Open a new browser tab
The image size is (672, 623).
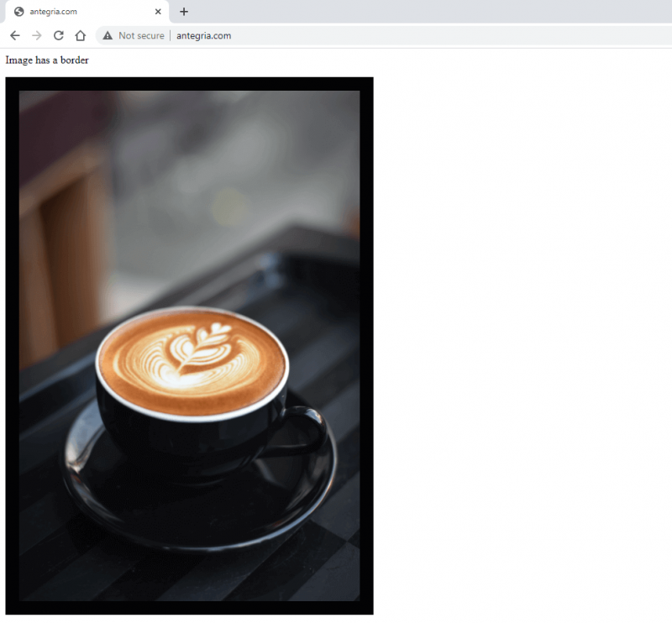pyautogui.click(x=183, y=12)
